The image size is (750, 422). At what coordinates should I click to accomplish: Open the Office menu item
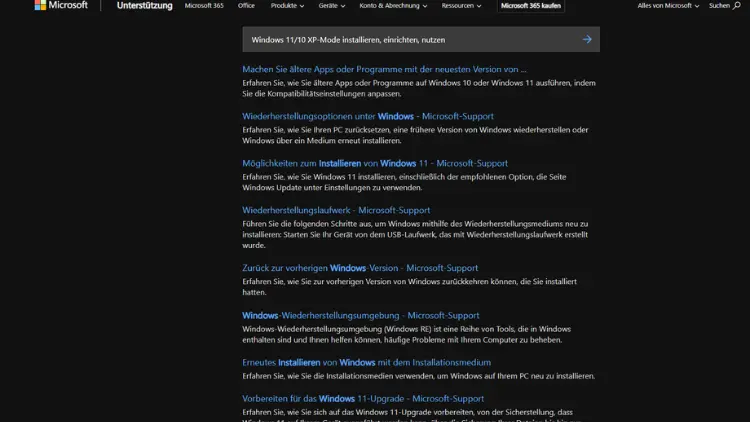(x=246, y=6)
